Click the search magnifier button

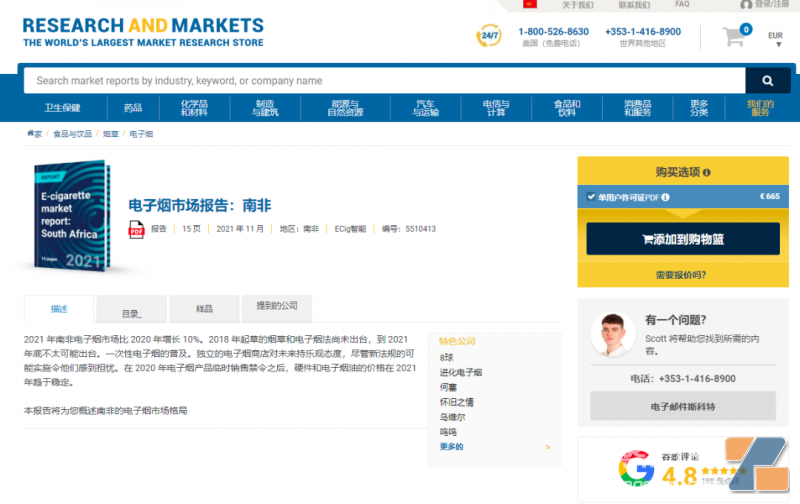click(767, 81)
